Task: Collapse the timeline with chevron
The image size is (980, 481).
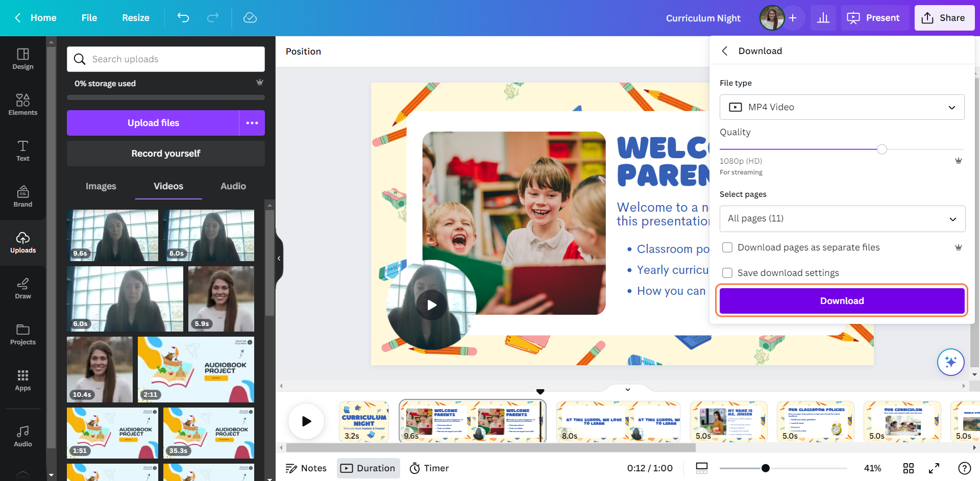Action: [628, 389]
